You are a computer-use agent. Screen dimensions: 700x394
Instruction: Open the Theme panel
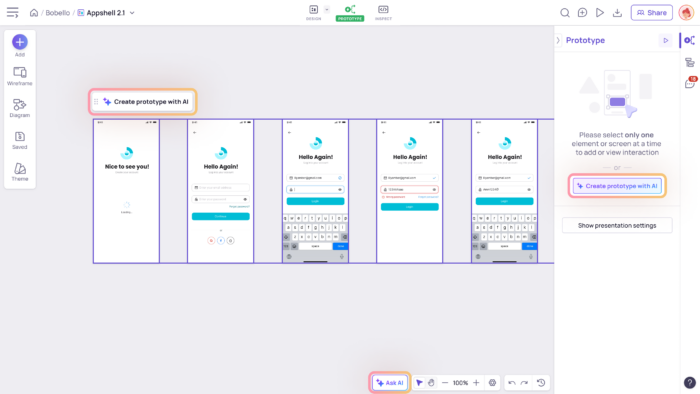tap(20, 172)
